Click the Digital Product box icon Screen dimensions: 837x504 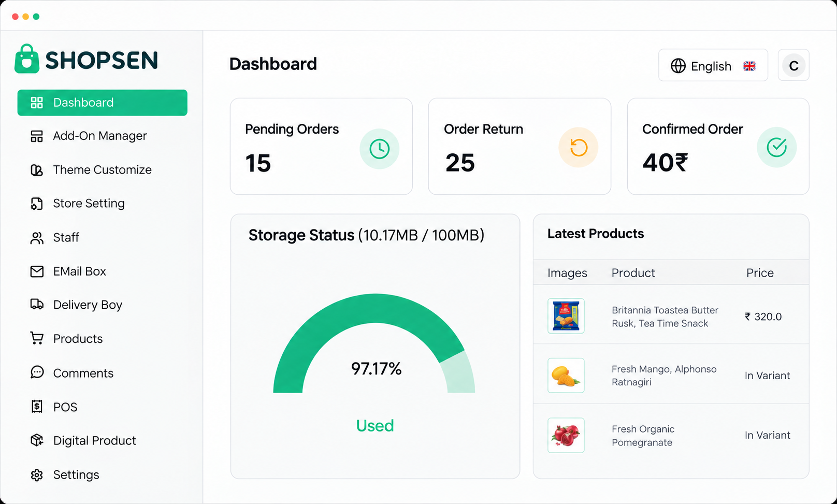[37, 440]
